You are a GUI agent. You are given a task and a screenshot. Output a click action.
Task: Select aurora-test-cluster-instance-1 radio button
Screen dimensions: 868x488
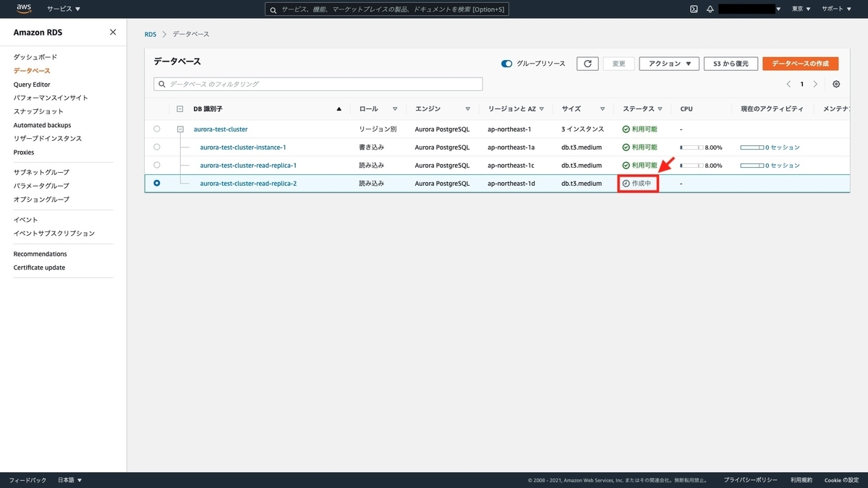pos(157,147)
